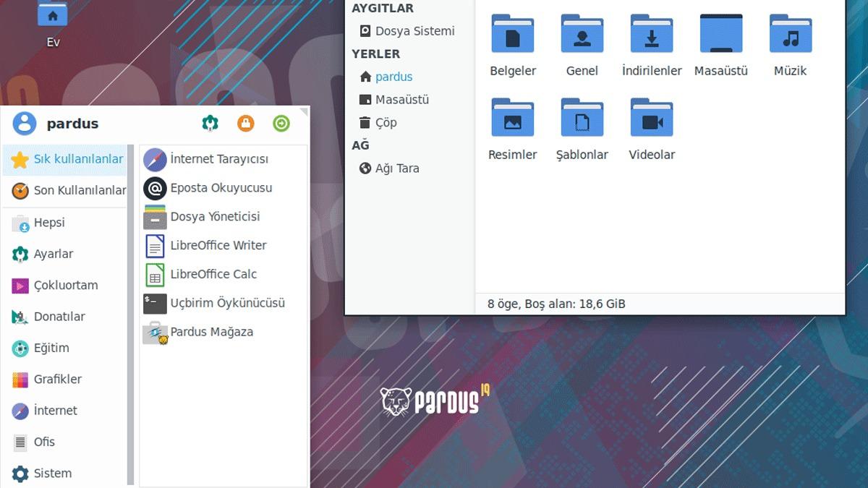Screen dimensions: 868x488
Task: Launch Dosya Yöneticisi
Action: [x=223, y=217]
